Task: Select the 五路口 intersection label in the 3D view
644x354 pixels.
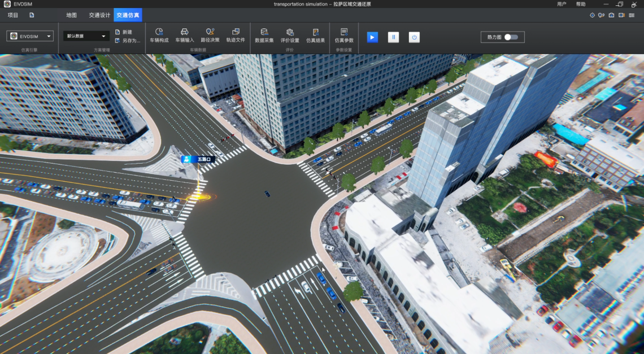Action: pyautogui.click(x=198, y=159)
